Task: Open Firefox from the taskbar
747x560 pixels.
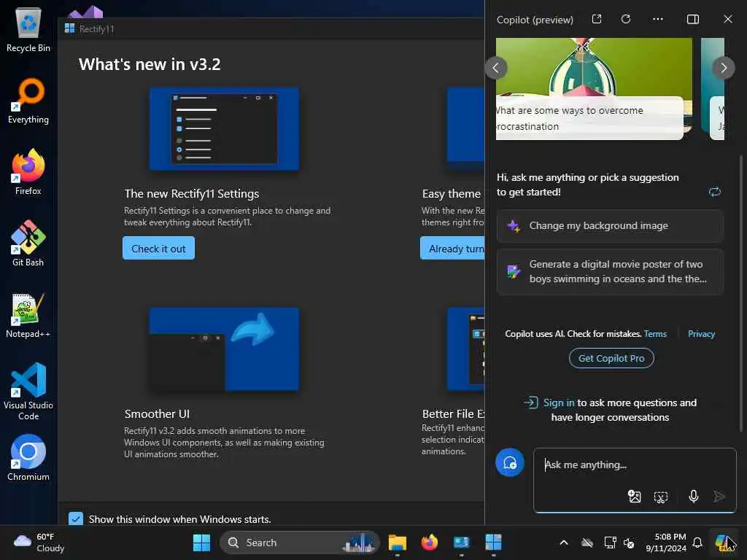Action: [429, 542]
